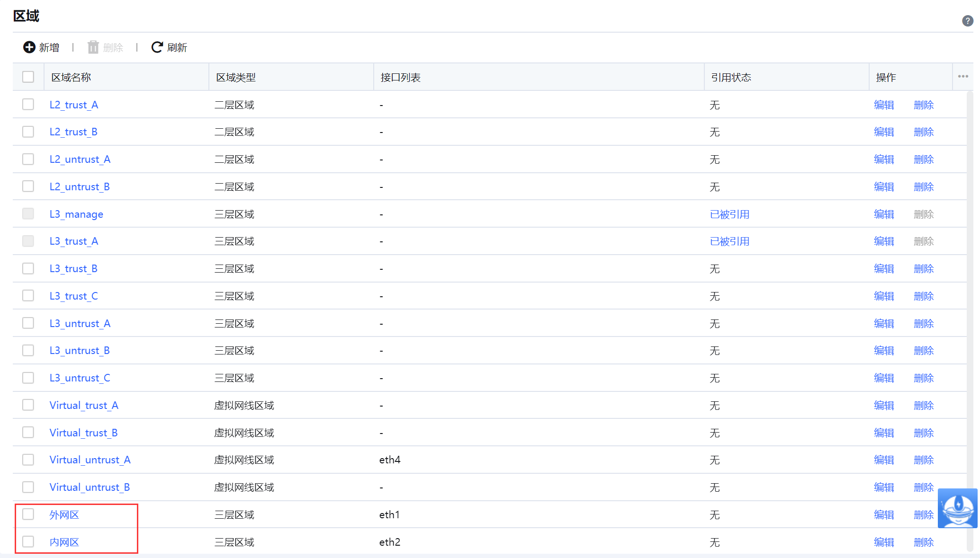Screen dimensions: 980x558
Task: Check the 内网区 row checkbox
Action: pos(28,541)
